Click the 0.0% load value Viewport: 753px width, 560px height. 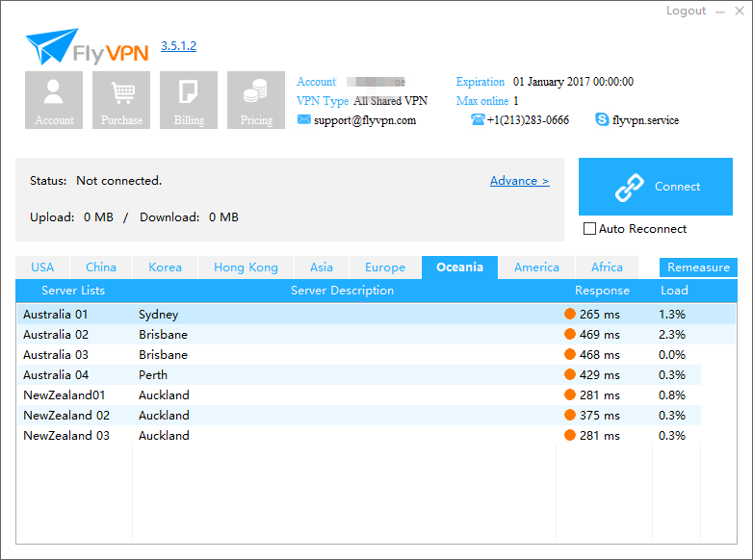point(672,355)
